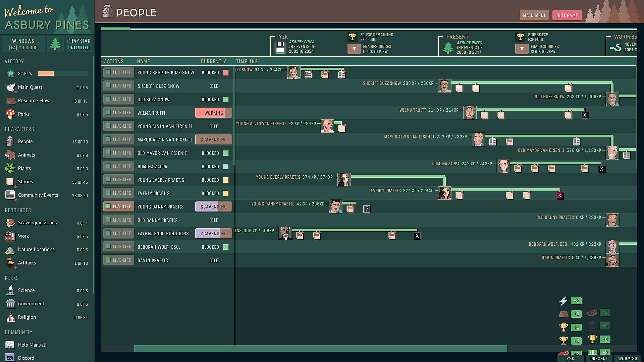The height and width of the screenshot is (362, 644).
Task: Switch to the Worm 83 tab
Action: (x=627, y=358)
